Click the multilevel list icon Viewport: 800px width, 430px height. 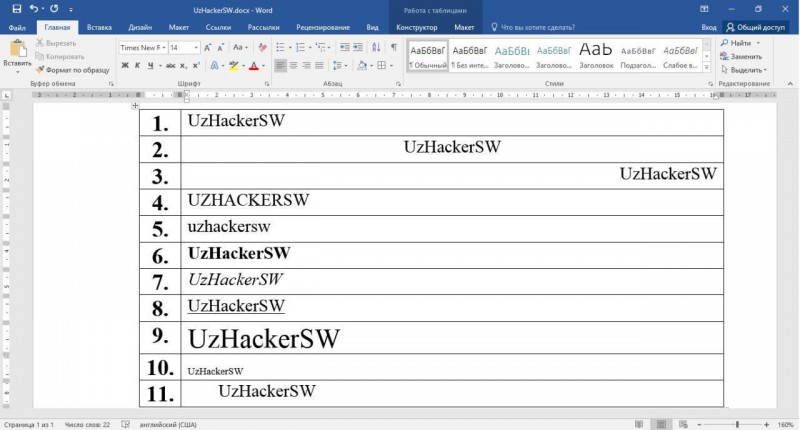320,47
